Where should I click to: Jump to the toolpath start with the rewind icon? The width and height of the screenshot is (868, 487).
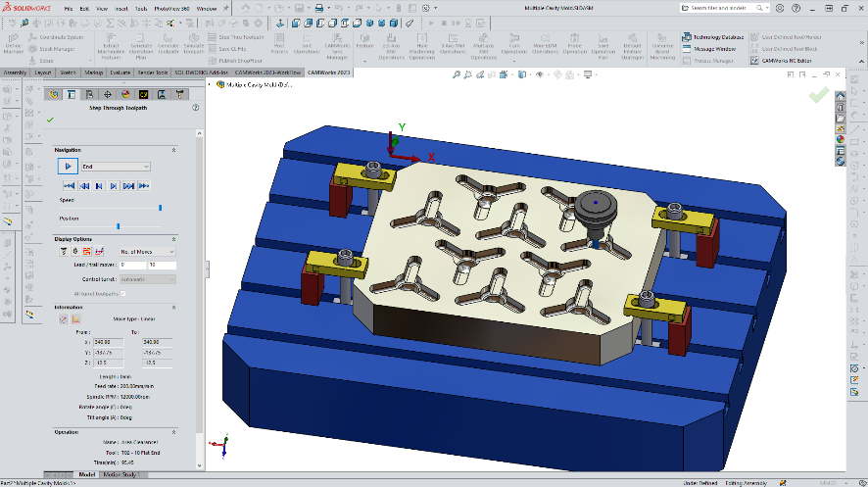pos(69,185)
